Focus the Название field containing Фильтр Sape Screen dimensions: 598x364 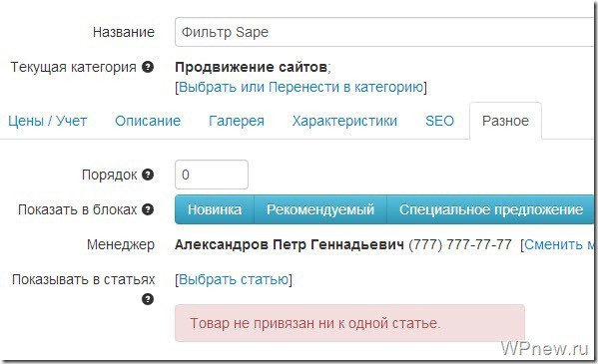[x=385, y=32]
